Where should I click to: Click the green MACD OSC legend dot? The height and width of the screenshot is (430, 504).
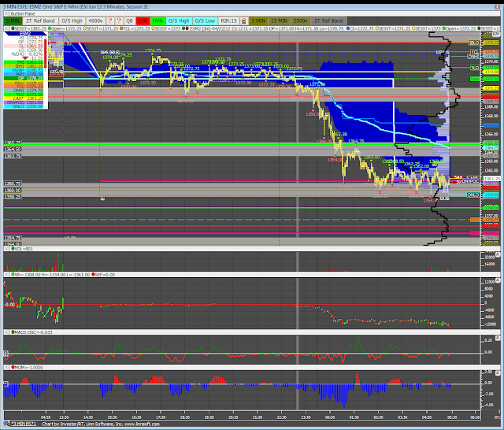pos(13,332)
